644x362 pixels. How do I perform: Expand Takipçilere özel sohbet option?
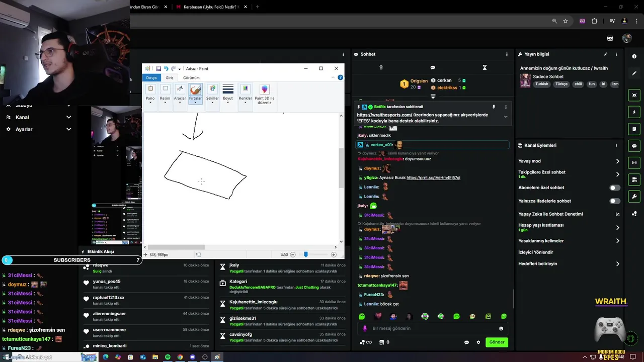point(618,174)
